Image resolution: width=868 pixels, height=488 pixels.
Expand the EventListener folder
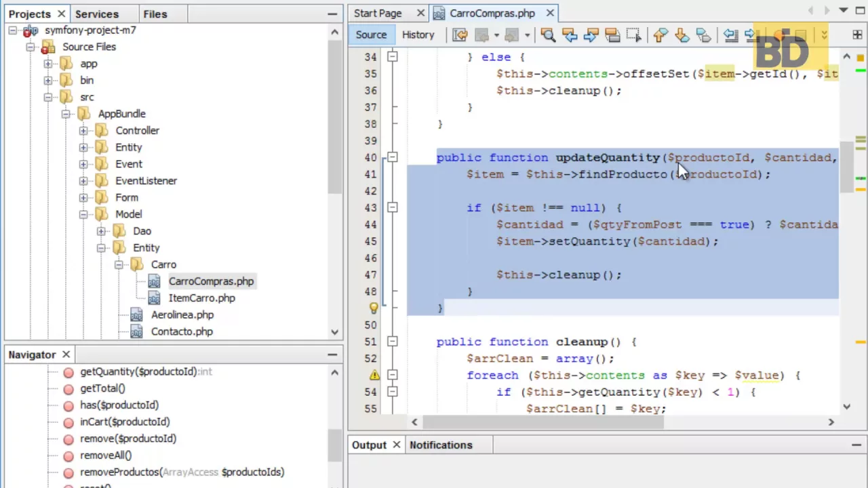(x=83, y=181)
